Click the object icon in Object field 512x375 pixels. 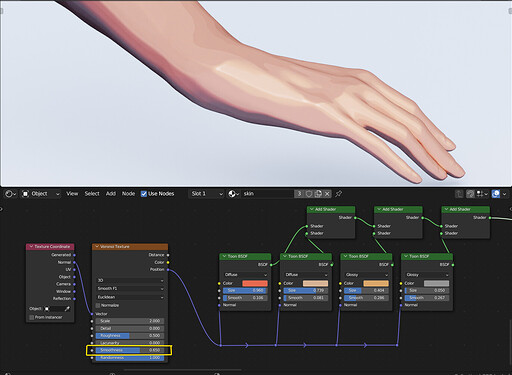point(47,309)
